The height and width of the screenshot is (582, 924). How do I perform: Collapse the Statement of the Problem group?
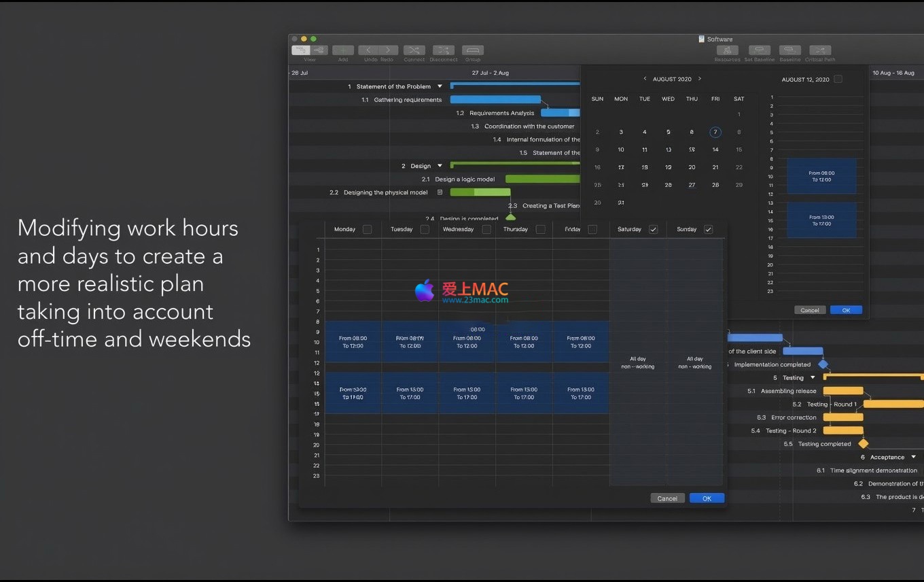440,86
